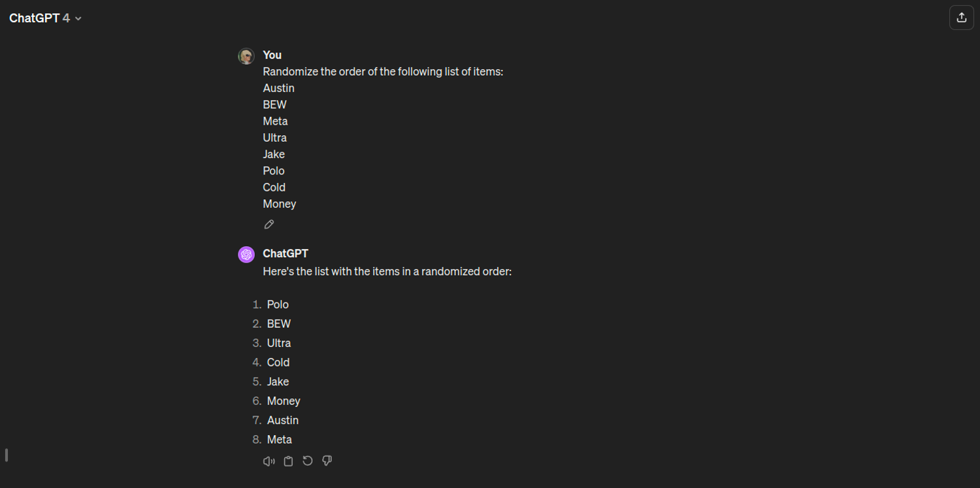This screenshot has height=488, width=980.
Task: Click the purple ChatGPT logo avatar
Action: pos(246,255)
